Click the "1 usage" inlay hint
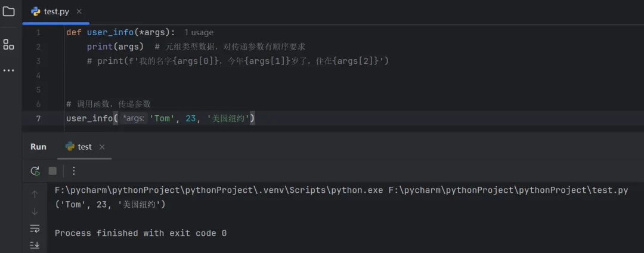The height and width of the screenshot is (253, 644). [199, 32]
